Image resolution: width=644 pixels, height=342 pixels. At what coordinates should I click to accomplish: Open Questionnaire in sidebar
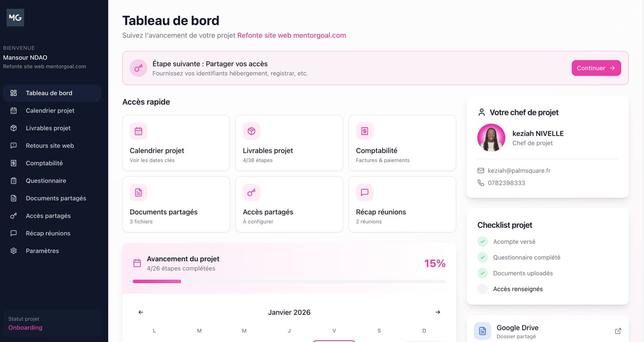52,180
